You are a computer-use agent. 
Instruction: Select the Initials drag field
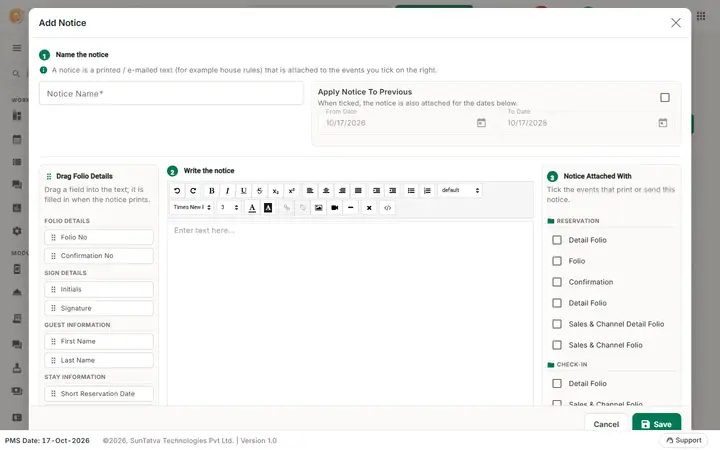tap(99, 289)
